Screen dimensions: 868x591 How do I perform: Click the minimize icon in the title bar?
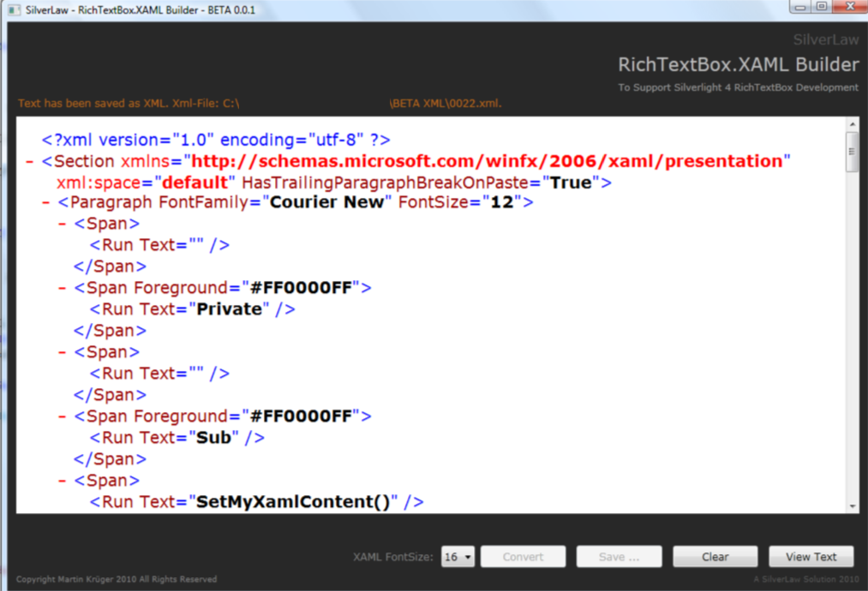(x=802, y=8)
